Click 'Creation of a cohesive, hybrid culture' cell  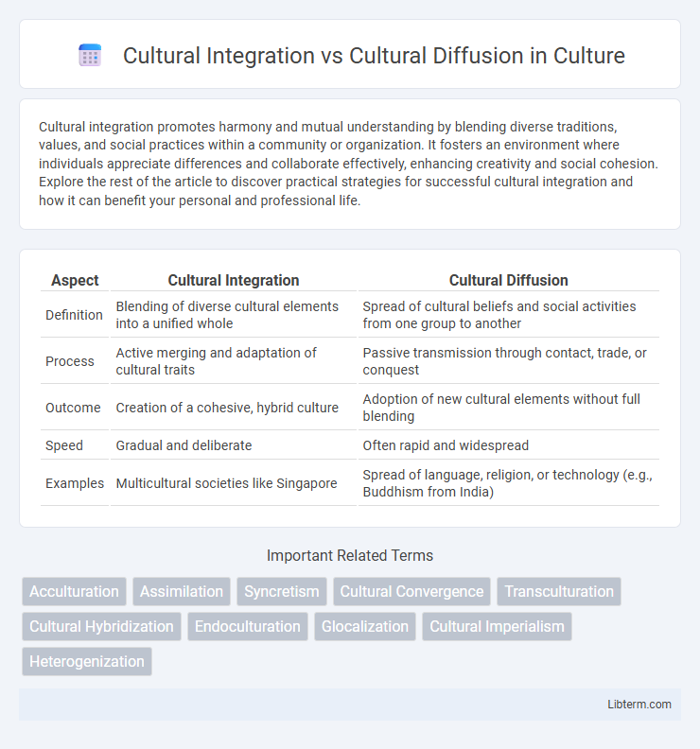pos(233,408)
